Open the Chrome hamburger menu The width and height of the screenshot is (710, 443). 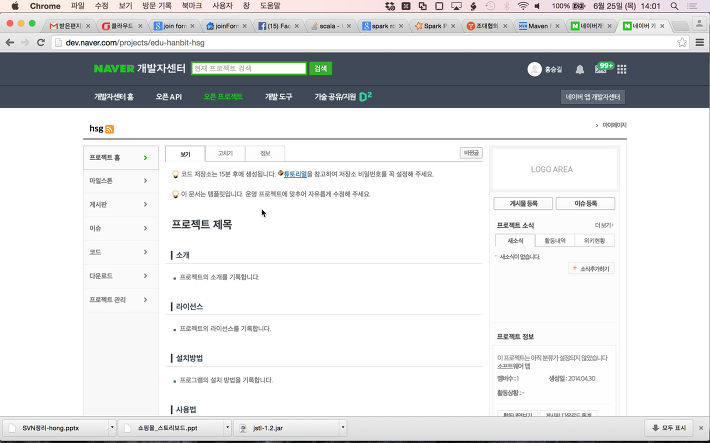pos(700,43)
